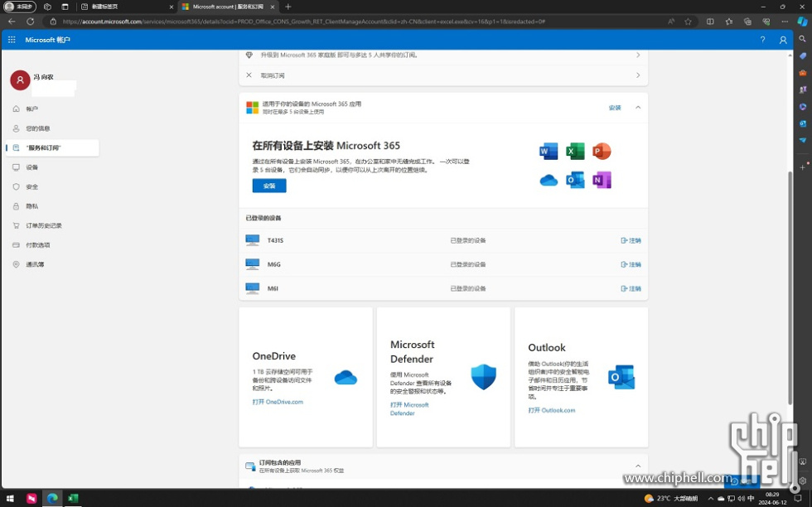Open the account profile icon in header
The image size is (812, 507).
(x=783, y=40)
